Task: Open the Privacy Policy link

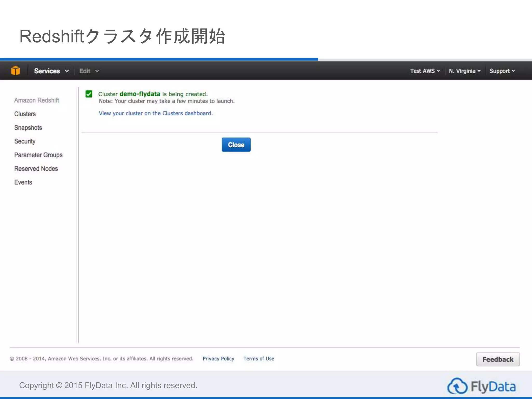Action: coord(218,358)
